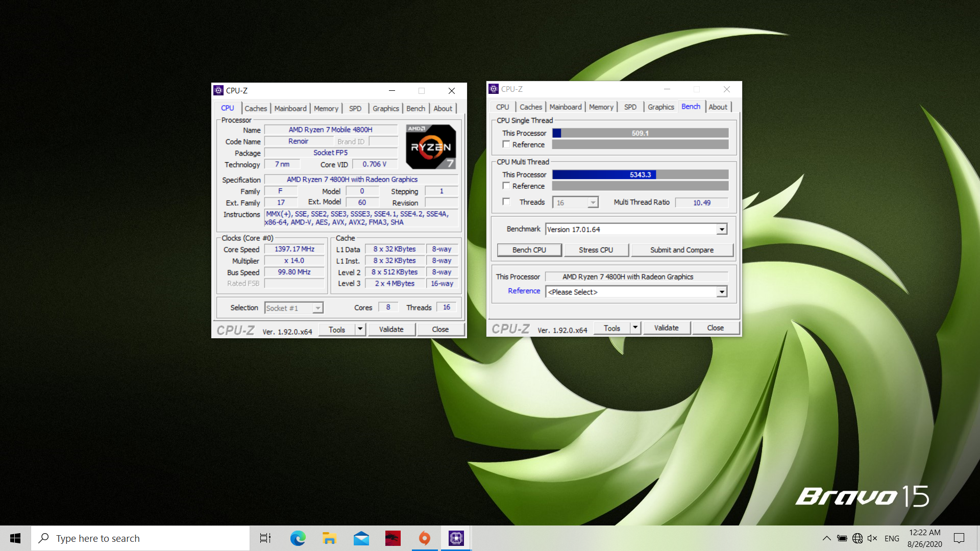The image size is (980, 551).
Task: Check the Threads checkbox
Action: (x=506, y=202)
